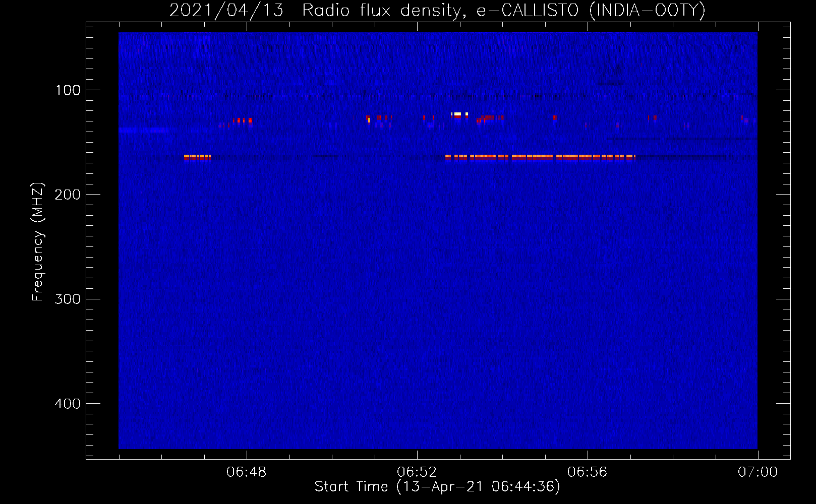
Task: Click the 200 MHz frequency tick label
Action: coord(68,195)
